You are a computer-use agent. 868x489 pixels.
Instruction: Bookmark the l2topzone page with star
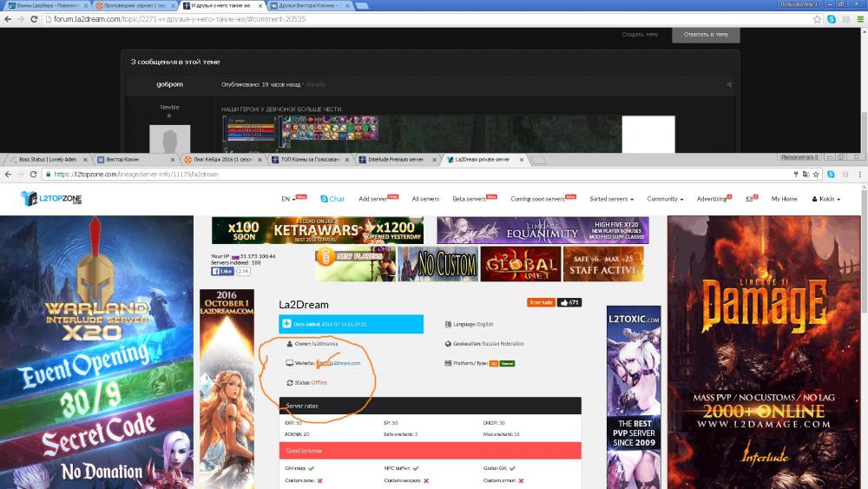(x=815, y=174)
